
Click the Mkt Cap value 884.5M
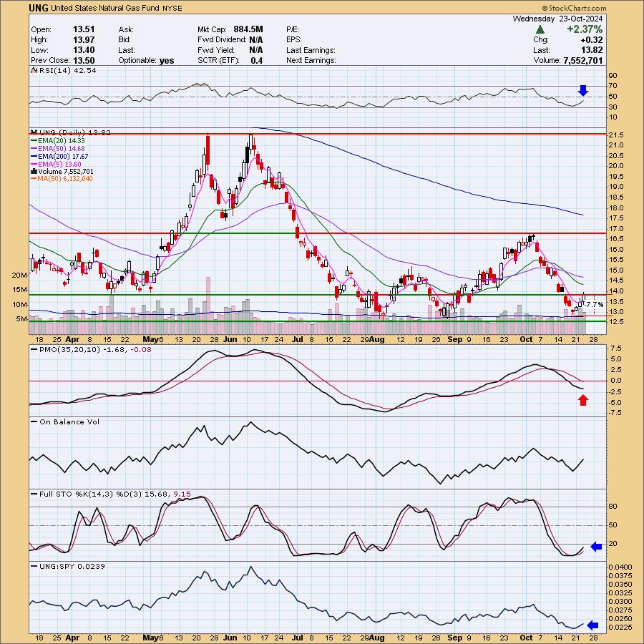(x=248, y=29)
